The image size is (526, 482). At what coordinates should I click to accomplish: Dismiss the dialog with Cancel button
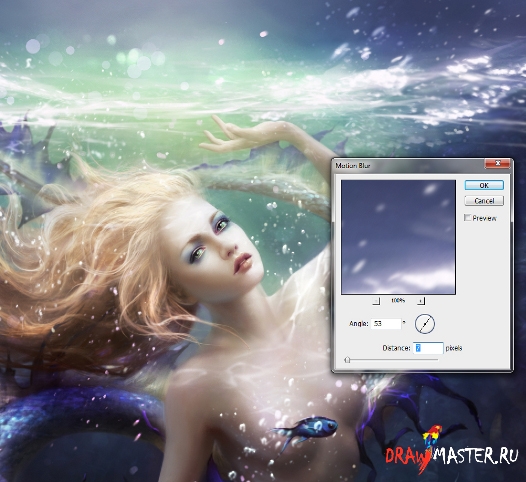(x=484, y=201)
